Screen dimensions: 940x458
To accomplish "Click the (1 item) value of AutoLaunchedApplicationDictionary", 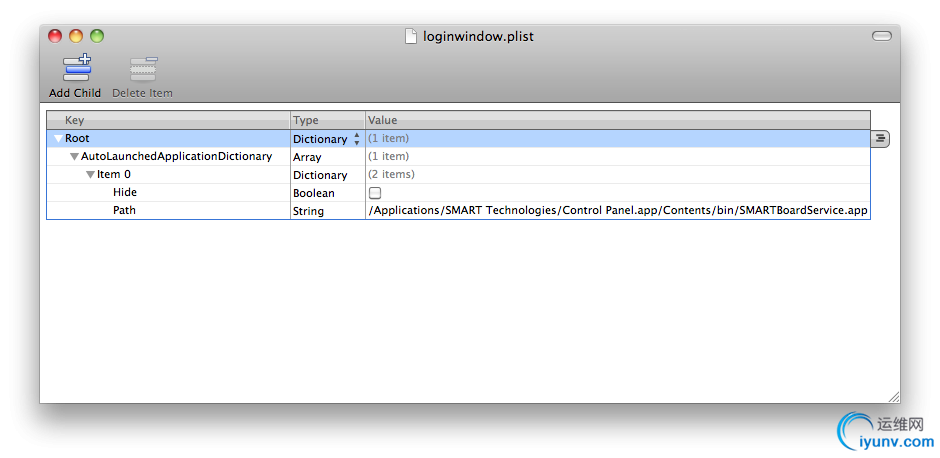I will point(388,156).
